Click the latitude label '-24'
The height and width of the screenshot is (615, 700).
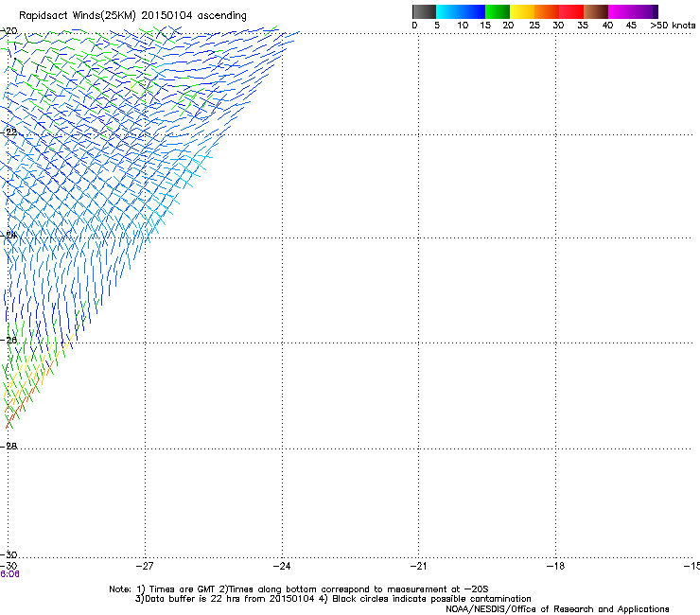coord(9,236)
